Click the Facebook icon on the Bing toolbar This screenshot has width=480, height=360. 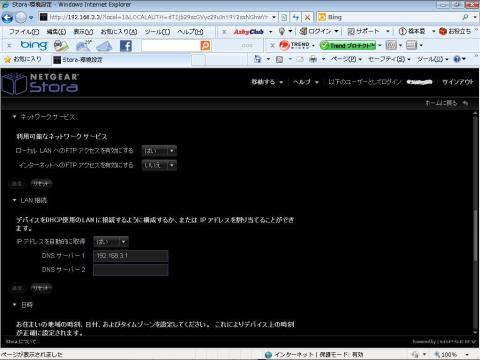click(126, 46)
